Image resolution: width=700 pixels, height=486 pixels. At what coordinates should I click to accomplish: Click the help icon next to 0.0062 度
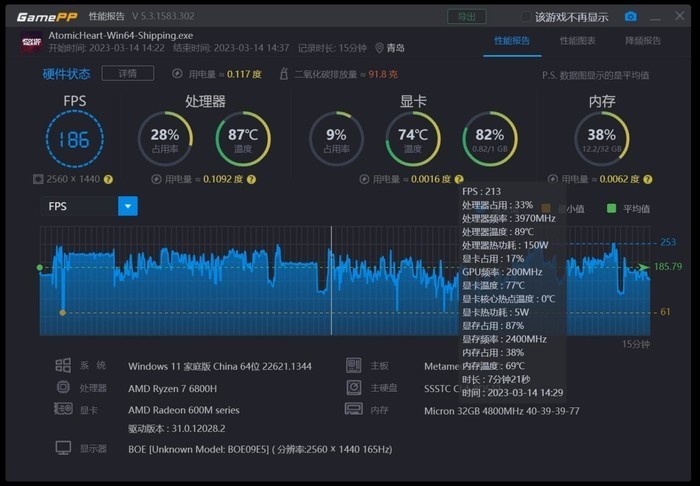pos(648,179)
